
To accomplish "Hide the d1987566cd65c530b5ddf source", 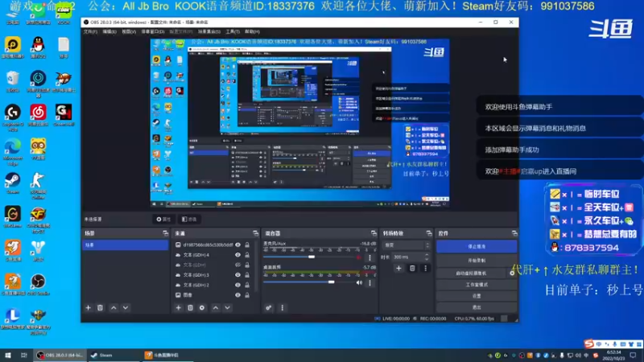I will (x=237, y=245).
